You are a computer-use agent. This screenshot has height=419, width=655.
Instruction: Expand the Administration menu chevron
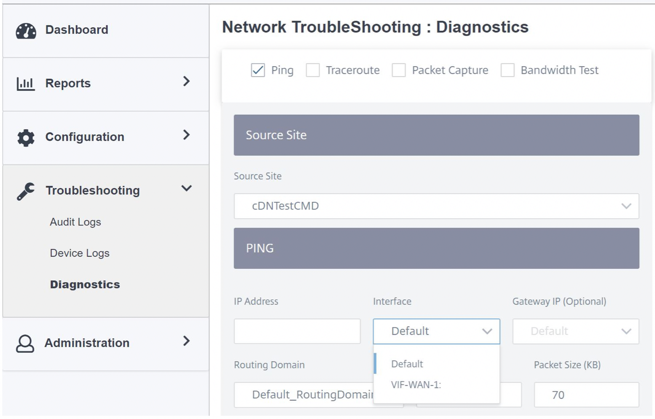pos(186,341)
